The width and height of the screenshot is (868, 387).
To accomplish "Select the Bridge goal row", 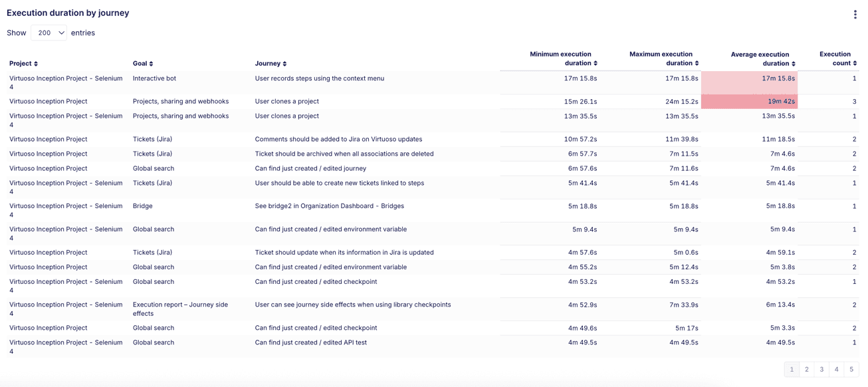I will [142, 205].
